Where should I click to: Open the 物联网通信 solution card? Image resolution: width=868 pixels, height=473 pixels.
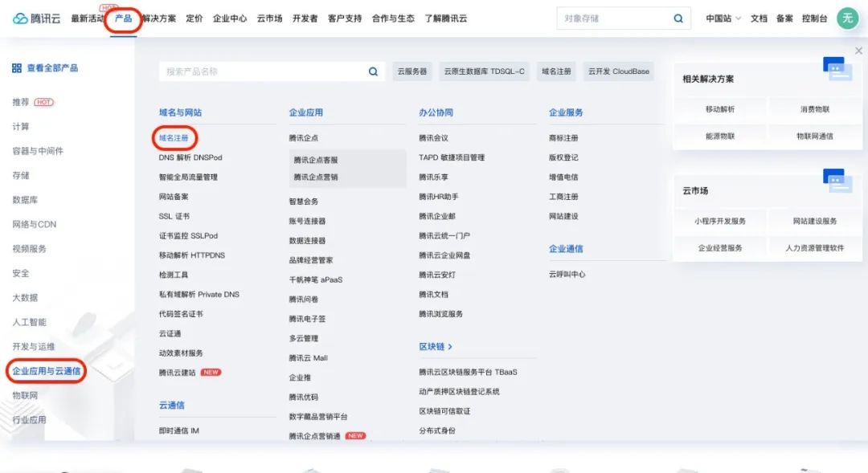[x=815, y=136]
